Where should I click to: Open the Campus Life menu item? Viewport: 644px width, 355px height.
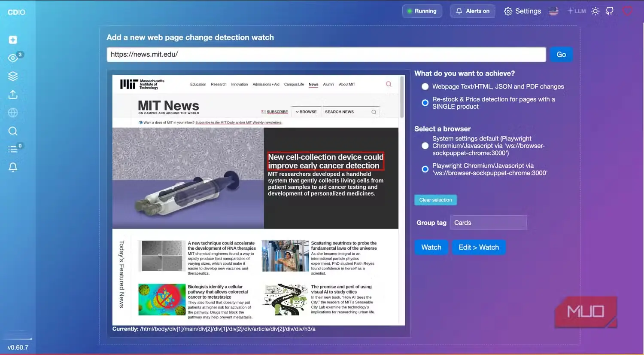tap(294, 84)
